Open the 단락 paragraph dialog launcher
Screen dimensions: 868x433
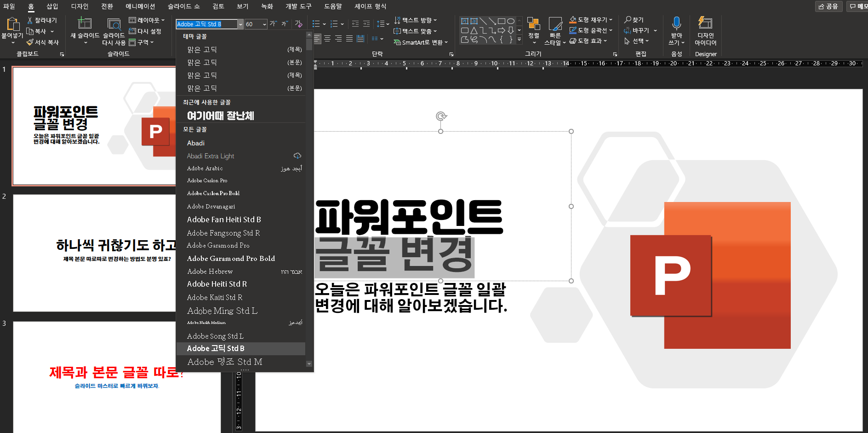point(451,54)
